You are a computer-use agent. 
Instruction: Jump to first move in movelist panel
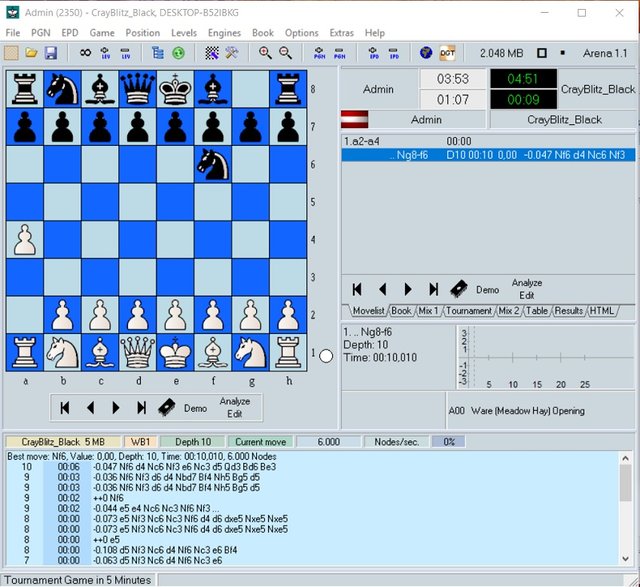tap(357, 289)
